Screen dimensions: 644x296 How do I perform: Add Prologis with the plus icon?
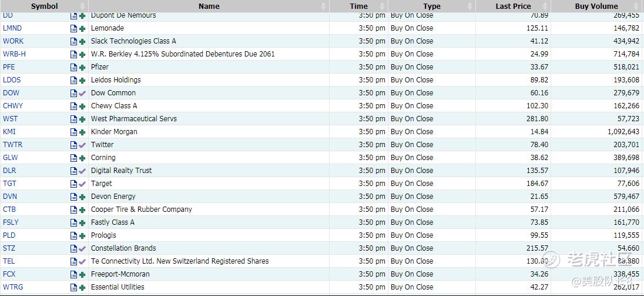tap(82, 236)
